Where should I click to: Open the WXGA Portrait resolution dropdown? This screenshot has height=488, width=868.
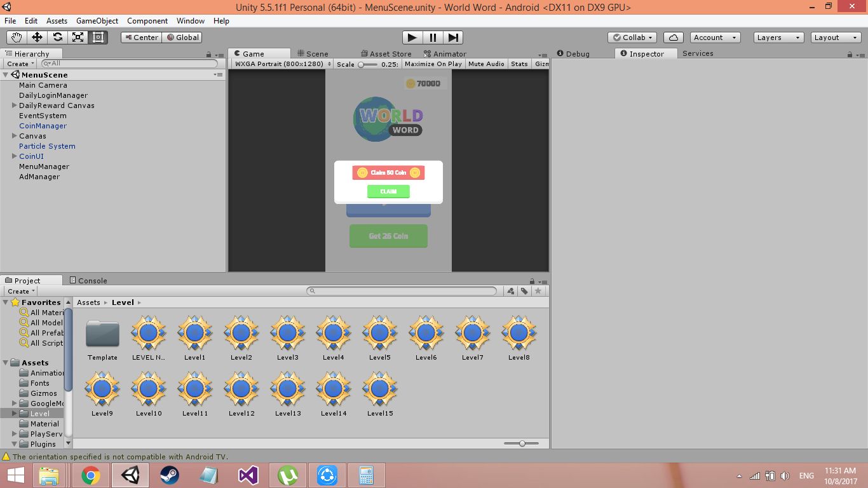pos(282,64)
